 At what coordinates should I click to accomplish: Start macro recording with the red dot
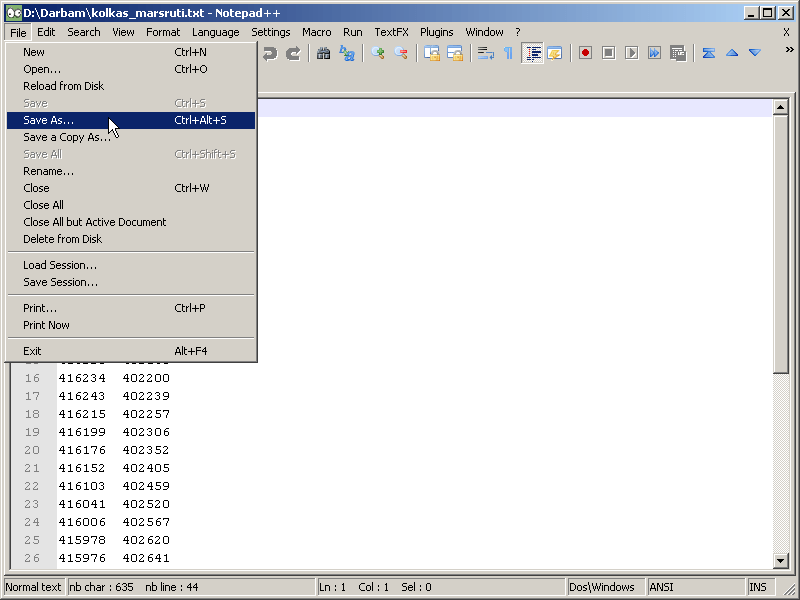[585, 53]
